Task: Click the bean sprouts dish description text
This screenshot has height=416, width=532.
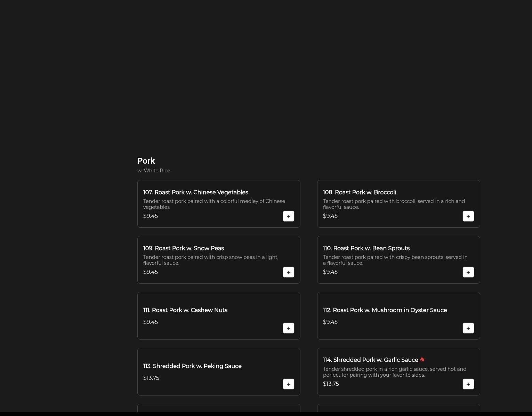Action: click(395, 260)
